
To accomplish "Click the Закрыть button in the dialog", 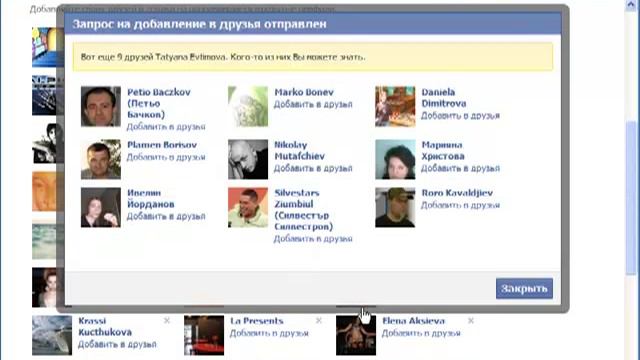I will (x=524, y=289).
